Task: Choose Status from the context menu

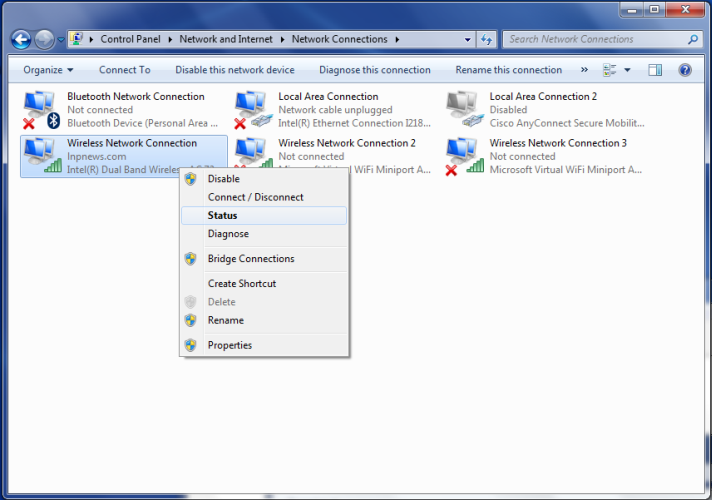Action: click(x=222, y=215)
